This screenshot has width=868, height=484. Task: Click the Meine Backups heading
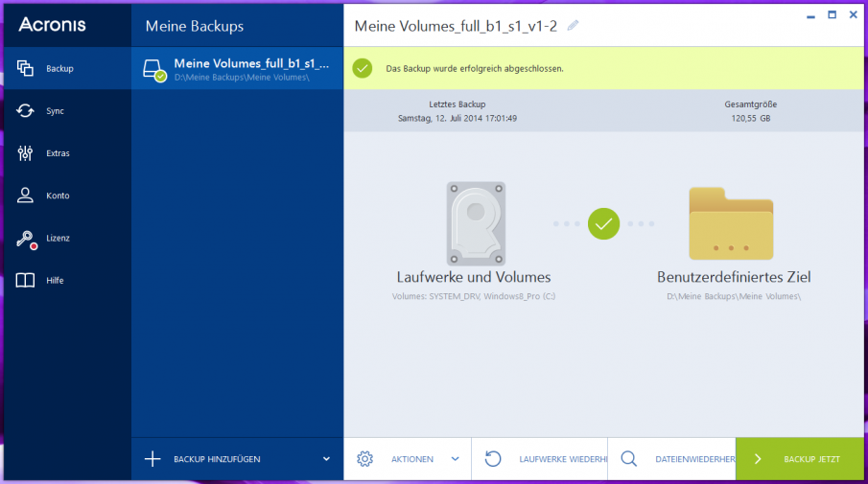pos(195,26)
